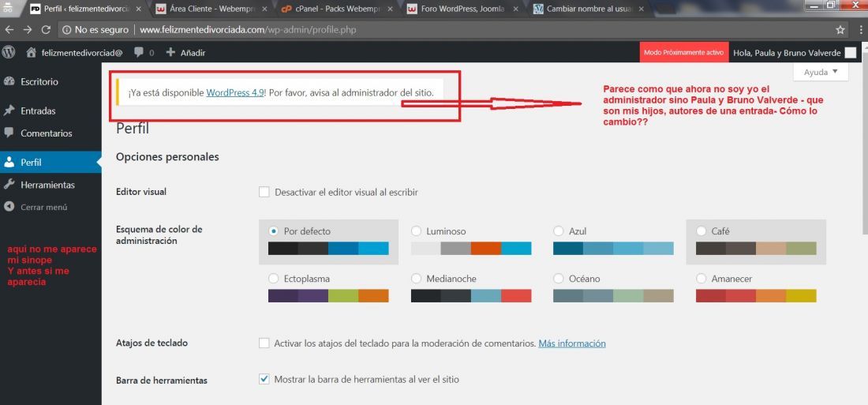Open the WordPress 4.9 update link
Viewport: 868px width, 405px height.
click(234, 92)
